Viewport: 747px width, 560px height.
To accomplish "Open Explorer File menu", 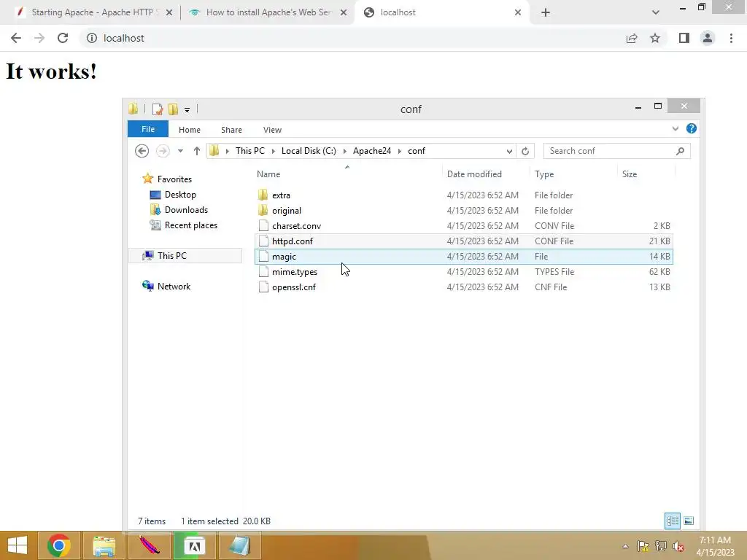I will [x=147, y=129].
